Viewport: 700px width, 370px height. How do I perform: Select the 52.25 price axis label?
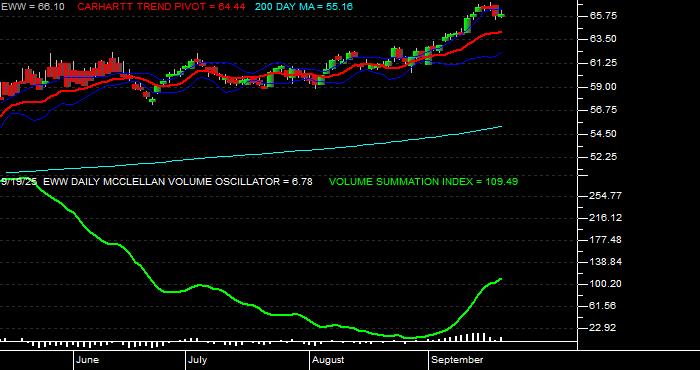pyautogui.click(x=604, y=157)
